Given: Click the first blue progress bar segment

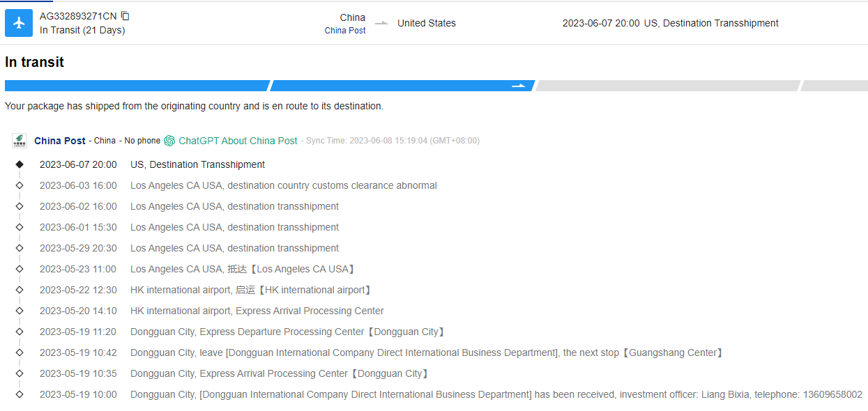Looking at the screenshot, I should click(136, 86).
